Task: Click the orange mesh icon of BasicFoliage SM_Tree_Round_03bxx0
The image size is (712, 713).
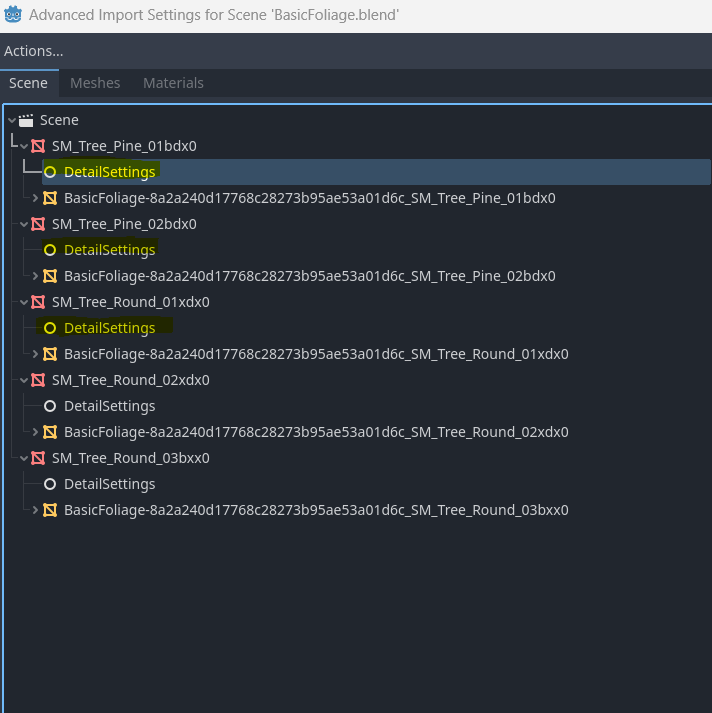Action: [50, 510]
